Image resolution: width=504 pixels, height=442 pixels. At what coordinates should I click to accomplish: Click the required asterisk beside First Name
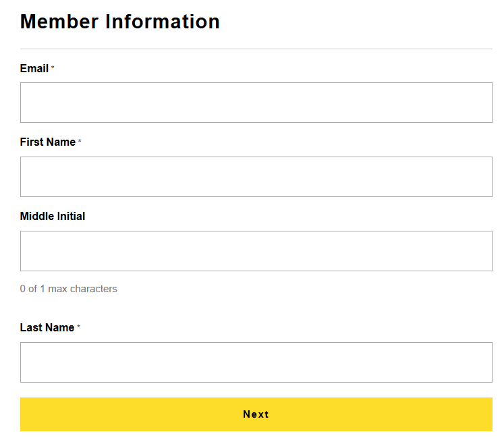[80, 142]
